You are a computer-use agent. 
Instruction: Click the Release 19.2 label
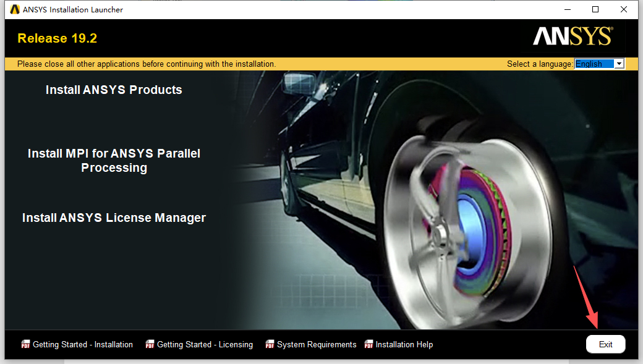[x=57, y=38]
